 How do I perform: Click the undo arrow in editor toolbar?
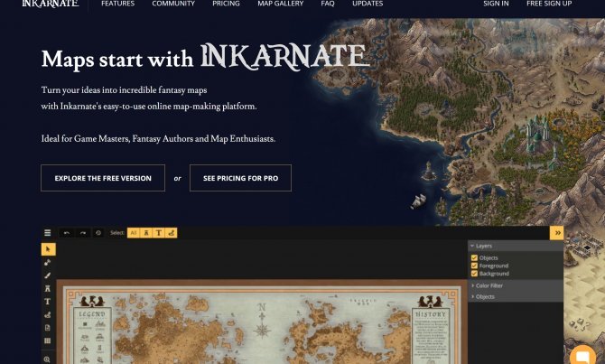tap(67, 233)
